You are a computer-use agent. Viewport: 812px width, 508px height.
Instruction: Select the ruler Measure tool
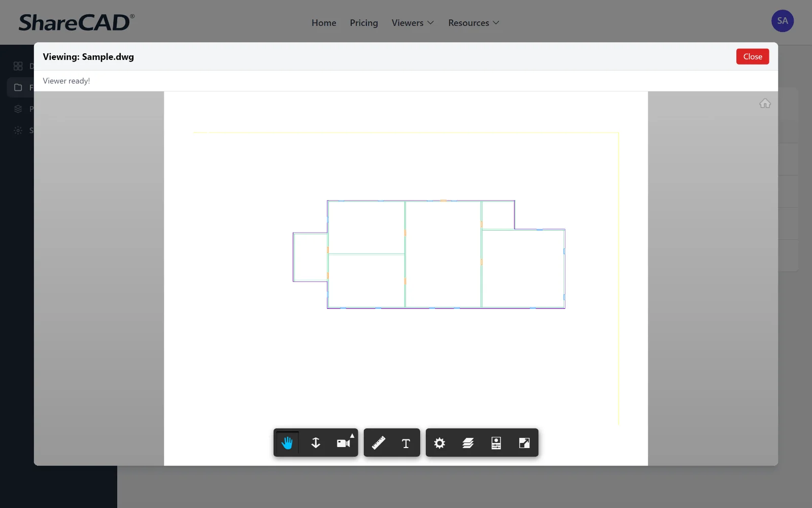(378, 443)
